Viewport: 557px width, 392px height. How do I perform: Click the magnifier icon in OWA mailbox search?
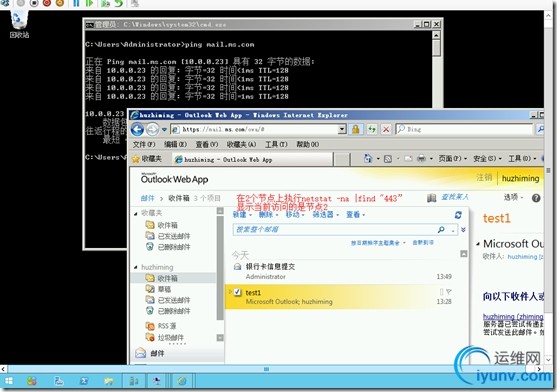click(441, 229)
